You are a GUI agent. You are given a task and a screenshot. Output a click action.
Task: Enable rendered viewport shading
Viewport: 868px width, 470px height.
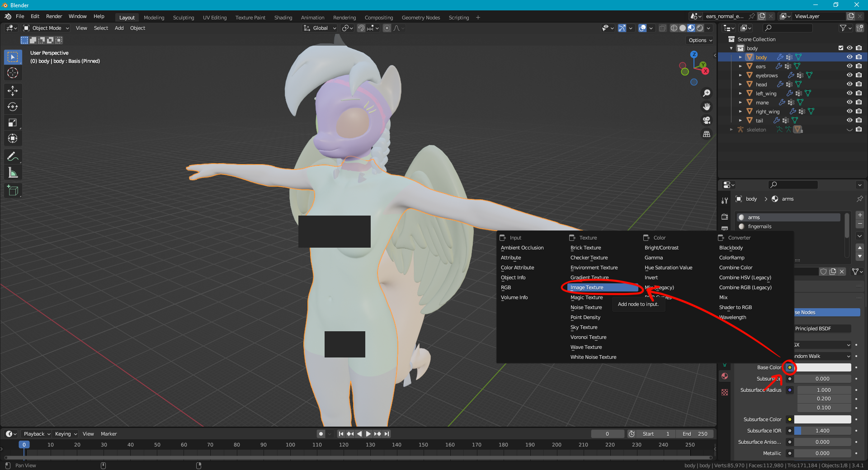point(700,28)
